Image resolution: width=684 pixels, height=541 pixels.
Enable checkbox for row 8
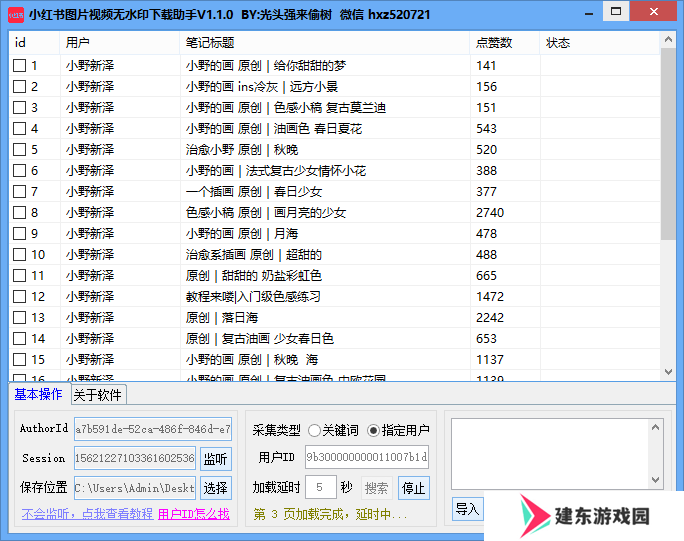[19, 212]
